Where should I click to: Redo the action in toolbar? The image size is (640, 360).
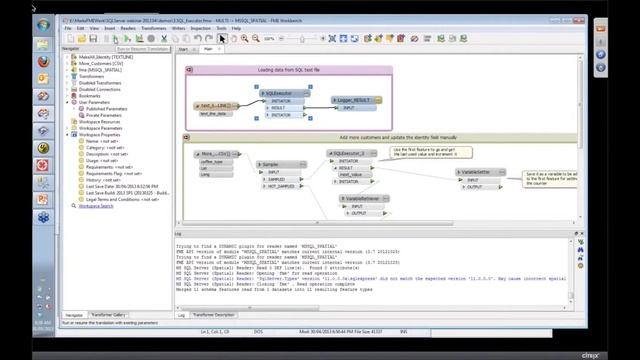(209, 38)
